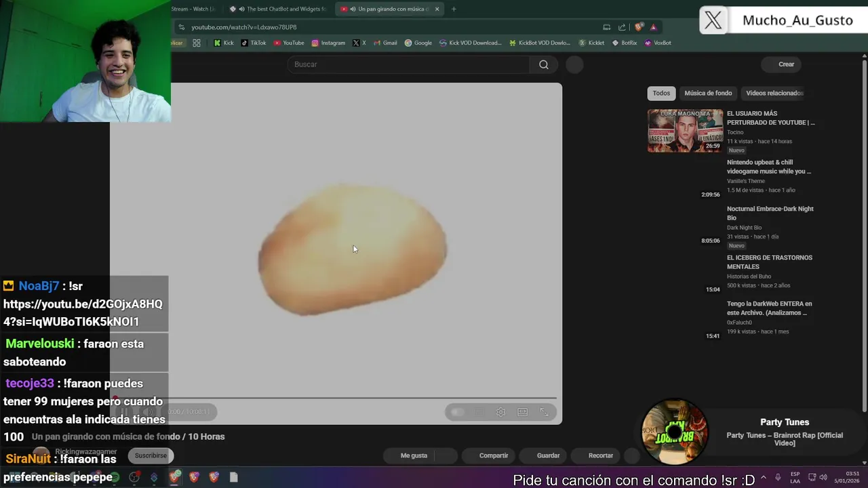Open 'Nintendo upbeat & chill' video title
The width and height of the screenshot is (868, 488).
769,167
